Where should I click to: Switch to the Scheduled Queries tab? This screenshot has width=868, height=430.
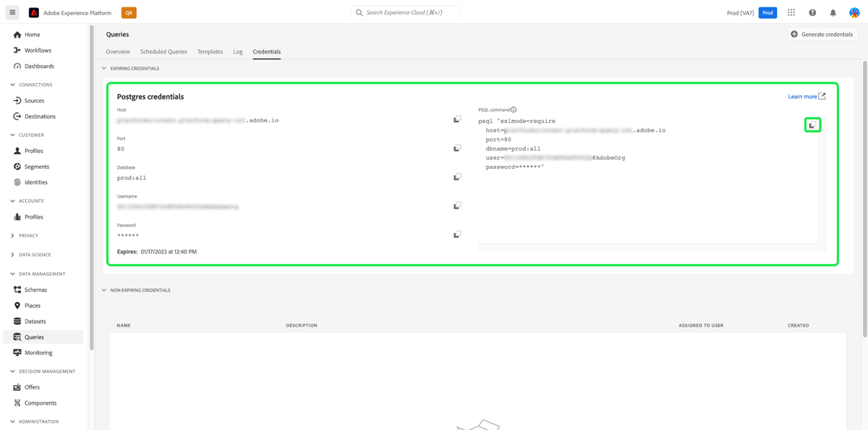(x=163, y=51)
